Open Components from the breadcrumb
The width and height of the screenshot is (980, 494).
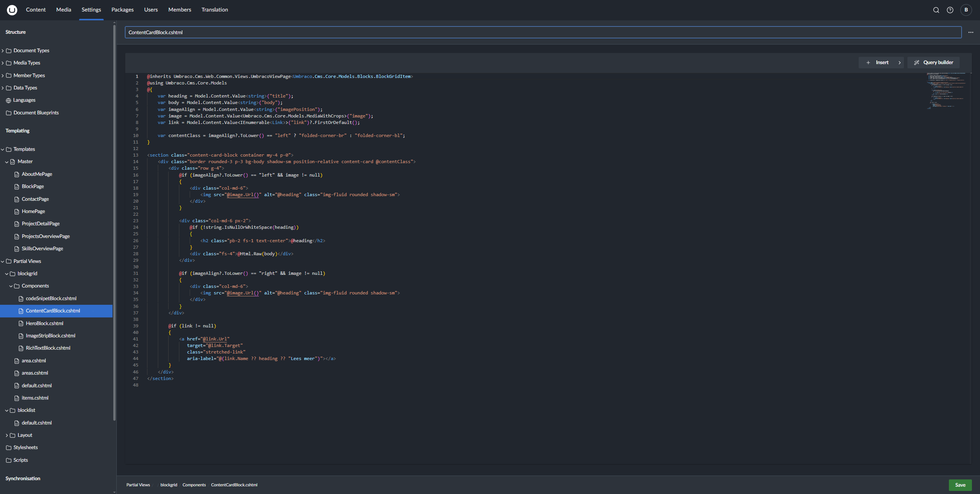[194, 485]
